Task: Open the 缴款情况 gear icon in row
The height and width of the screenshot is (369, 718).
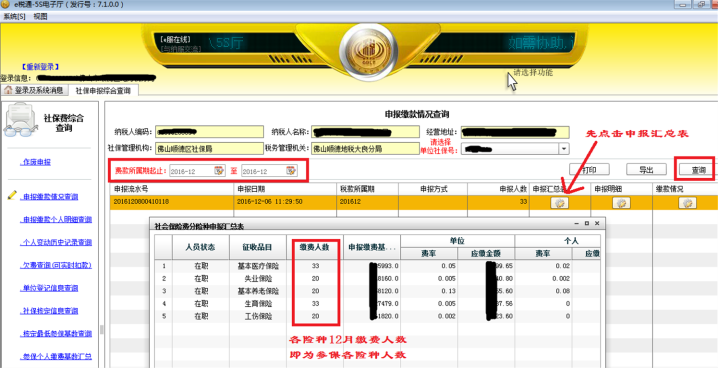Action: (687, 203)
